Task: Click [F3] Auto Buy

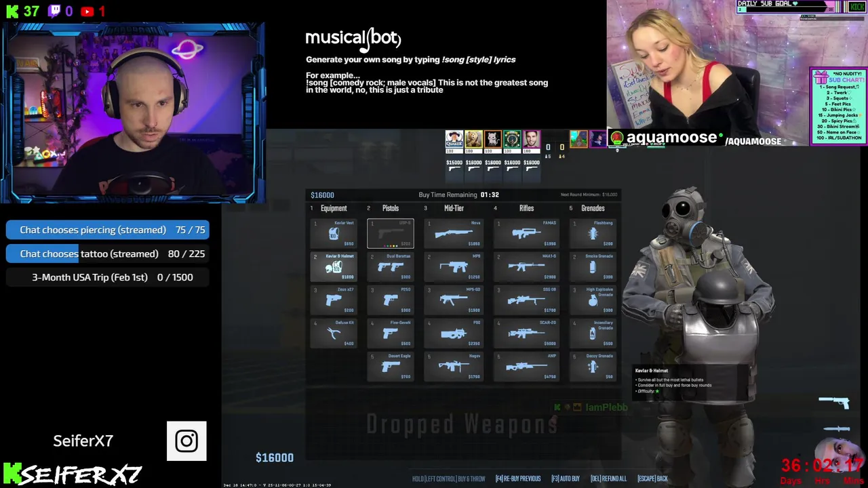Action: coord(565,479)
